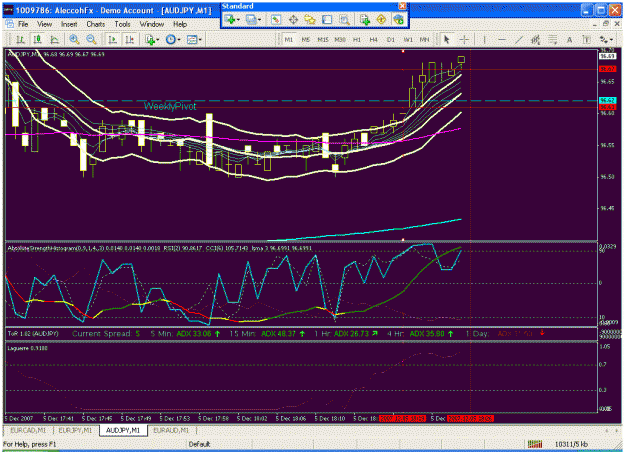Click the M1 timeframe button
This screenshot has height=452, width=625.
tap(289, 39)
